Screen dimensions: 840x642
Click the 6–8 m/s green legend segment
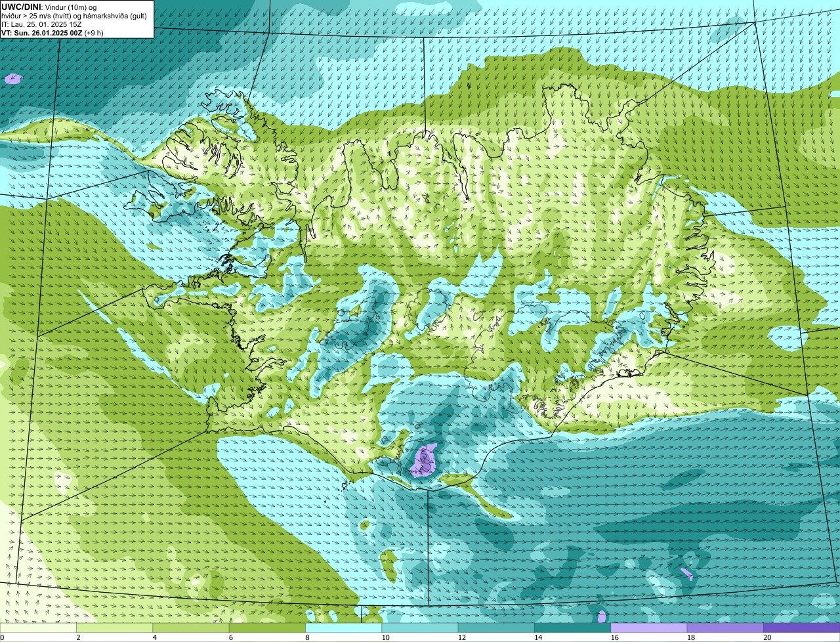click(267, 628)
